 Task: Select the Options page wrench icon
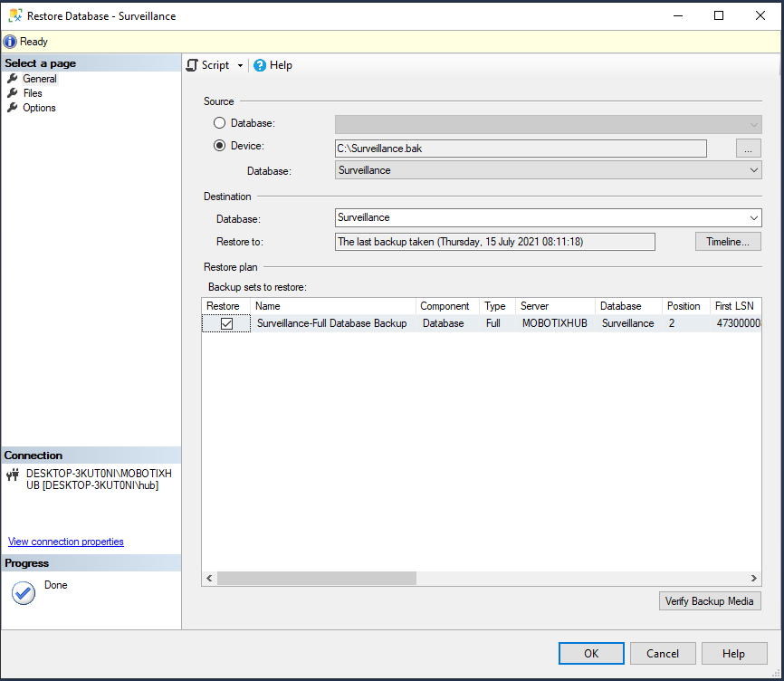click(13, 108)
